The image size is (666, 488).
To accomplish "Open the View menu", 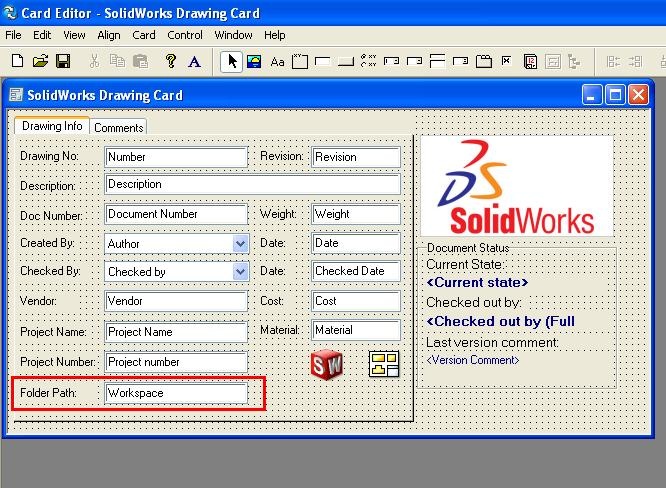I will click(x=74, y=35).
